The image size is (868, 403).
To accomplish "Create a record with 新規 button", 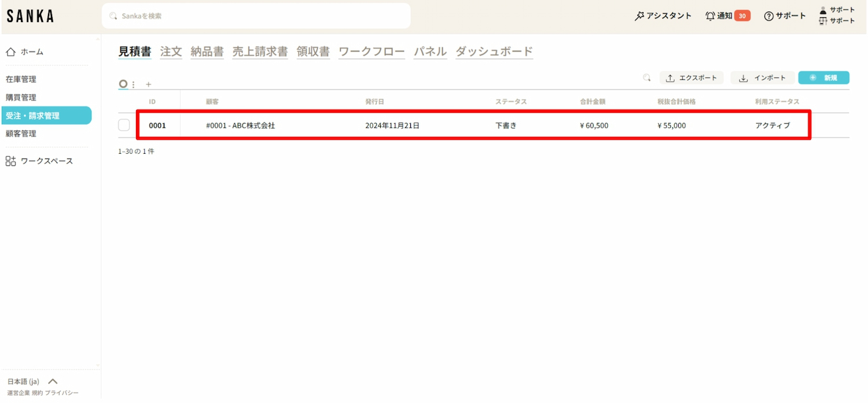I will 823,78.
